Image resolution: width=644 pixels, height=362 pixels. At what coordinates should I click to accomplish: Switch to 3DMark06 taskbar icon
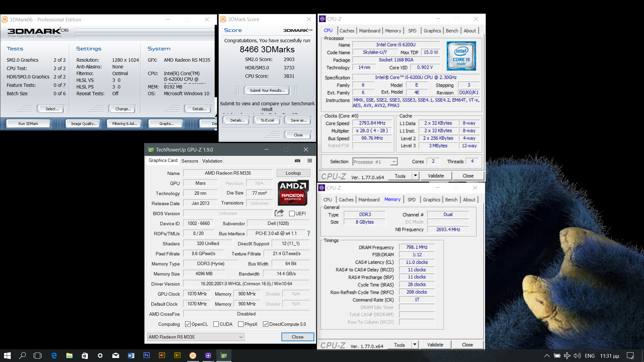(193, 356)
